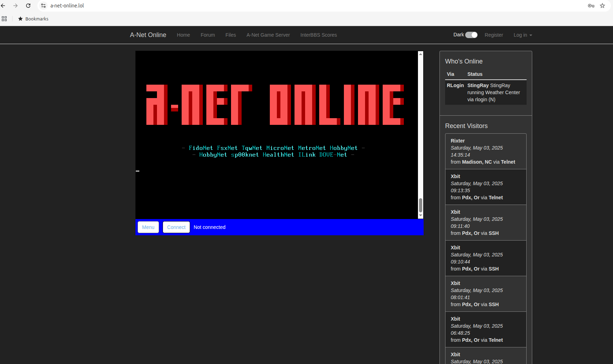Image resolution: width=613 pixels, height=364 pixels.
Task: Click the browser forward arrow
Action: 16,6
